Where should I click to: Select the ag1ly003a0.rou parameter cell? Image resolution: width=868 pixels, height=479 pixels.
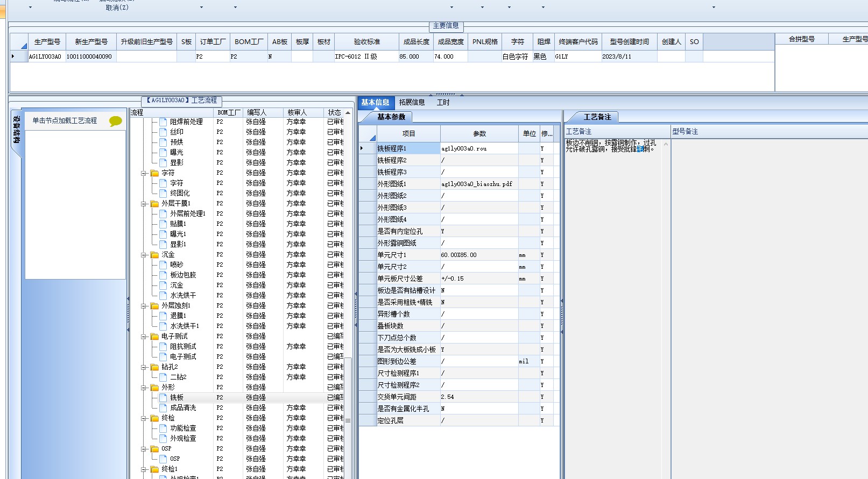479,148
